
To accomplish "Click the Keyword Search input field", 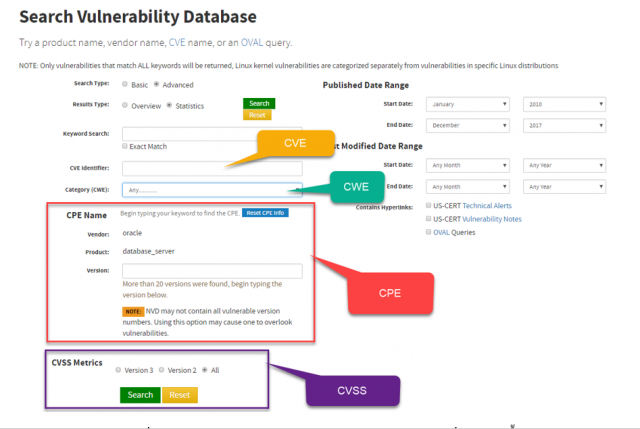I will pyautogui.click(x=212, y=134).
